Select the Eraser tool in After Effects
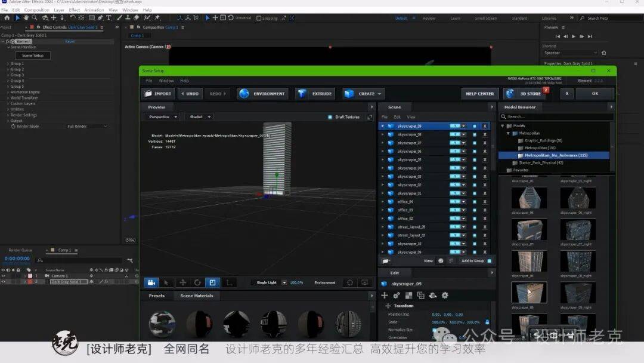The width and height of the screenshot is (644, 363). pos(137,18)
